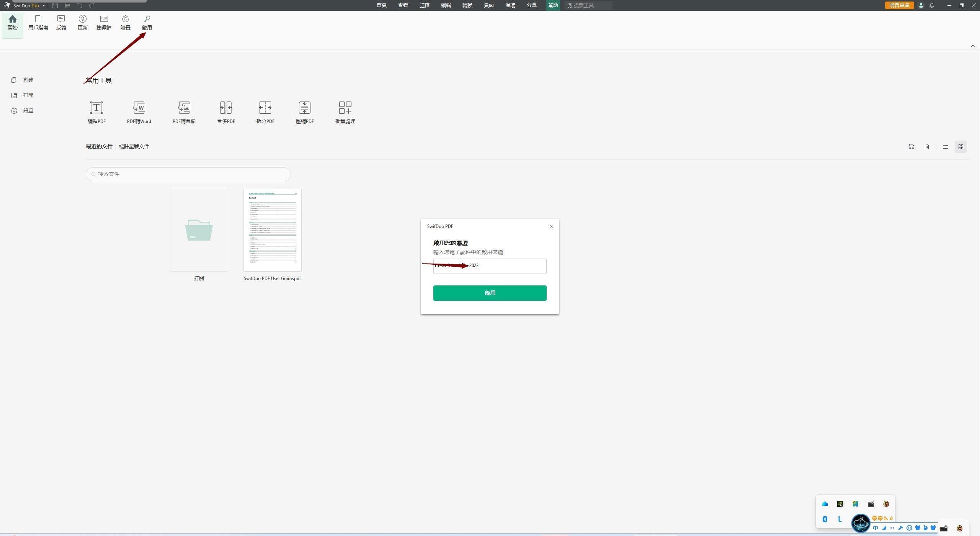Screen dimensions: 980x536
Task: Open the 編輯 menu tab
Action: point(446,5)
